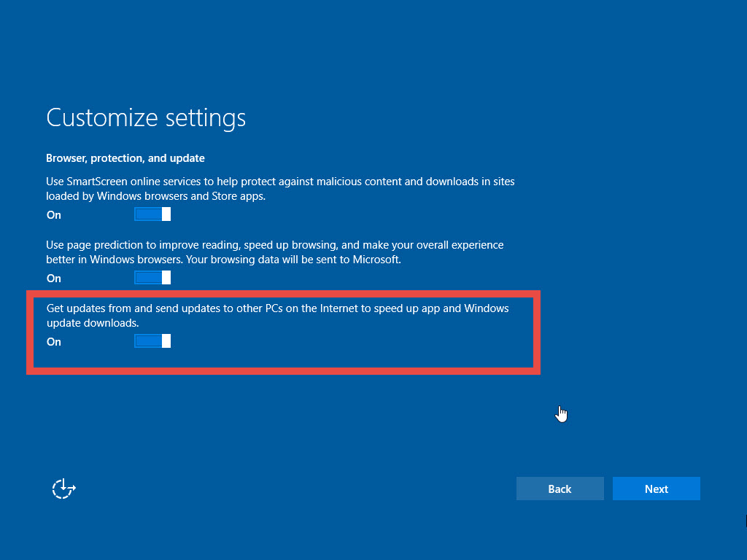This screenshot has width=747, height=560.
Task: Click the 'Browser, protection, and update' subheading
Action: tap(125, 158)
